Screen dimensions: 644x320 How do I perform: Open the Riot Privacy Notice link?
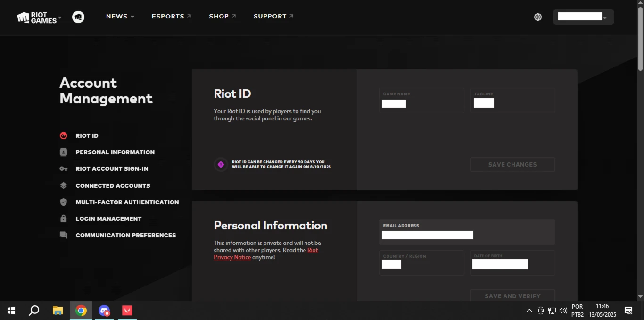(266, 254)
